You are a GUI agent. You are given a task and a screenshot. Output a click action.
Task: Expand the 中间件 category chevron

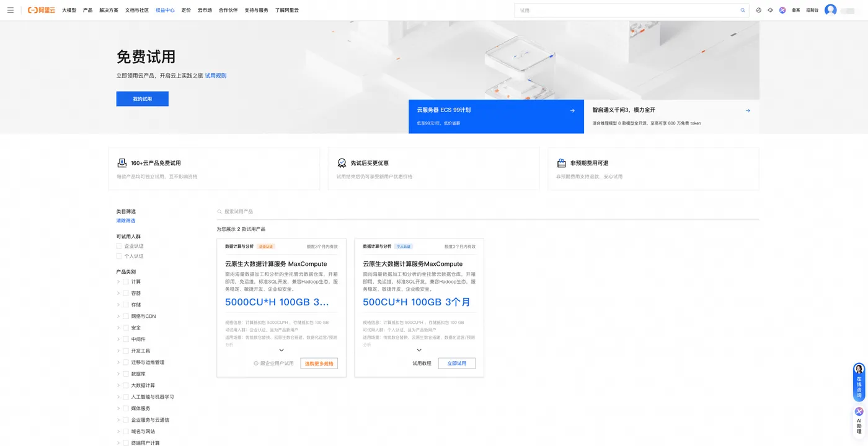pyautogui.click(x=118, y=339)
